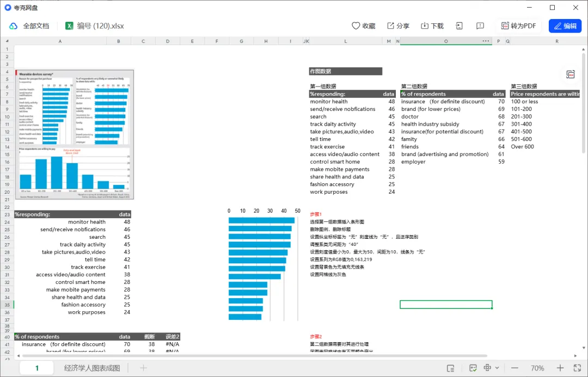Select column R header
The image size is (588, 377).
[556, 41]
